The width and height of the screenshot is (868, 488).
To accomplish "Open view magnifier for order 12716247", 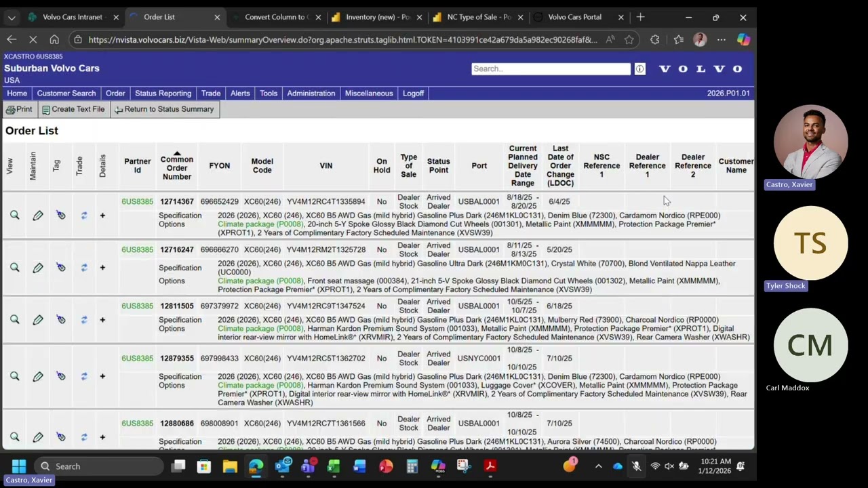I will pos(14,268).
